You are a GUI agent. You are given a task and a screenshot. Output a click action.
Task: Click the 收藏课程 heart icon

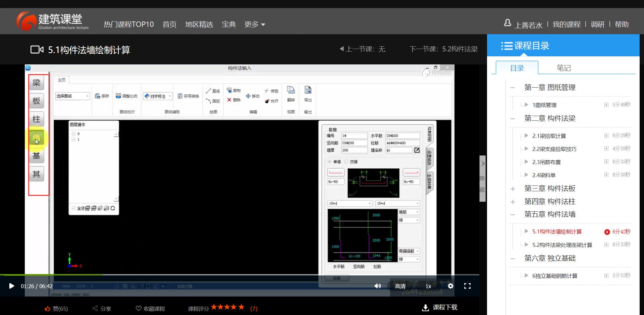click(x=139, y=308)
